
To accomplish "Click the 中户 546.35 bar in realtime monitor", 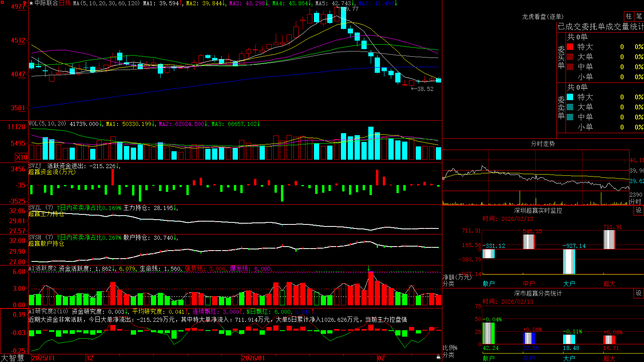I will (x=529, y=242).
